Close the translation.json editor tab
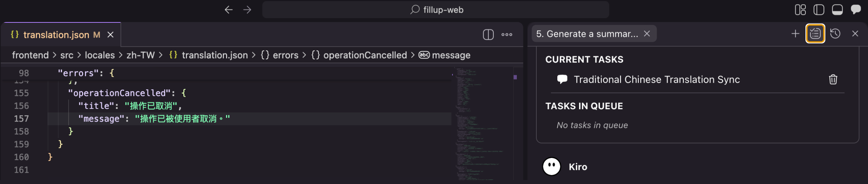Screen dimensions: 868x184 coord(111,35)
